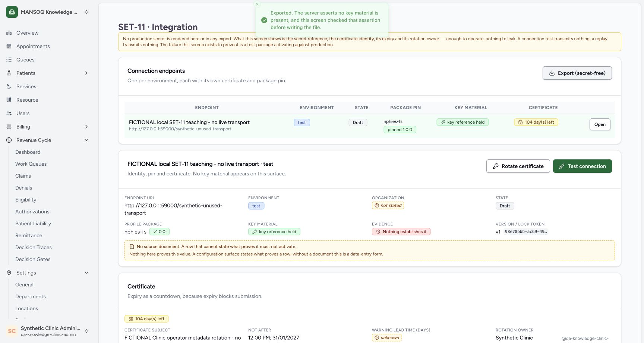The image size is (644, 343).
Task: Click the Queues list icon
Action: pyautogui.click(x=9, y=60)
